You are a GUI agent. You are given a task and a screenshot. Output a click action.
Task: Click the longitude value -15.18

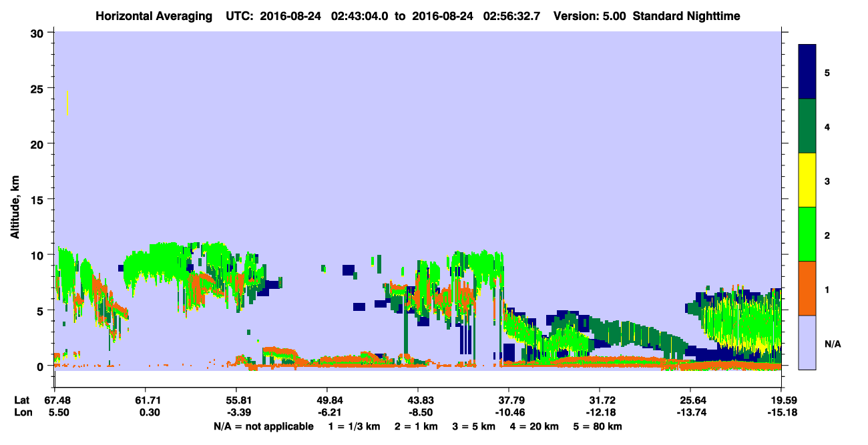781,413
